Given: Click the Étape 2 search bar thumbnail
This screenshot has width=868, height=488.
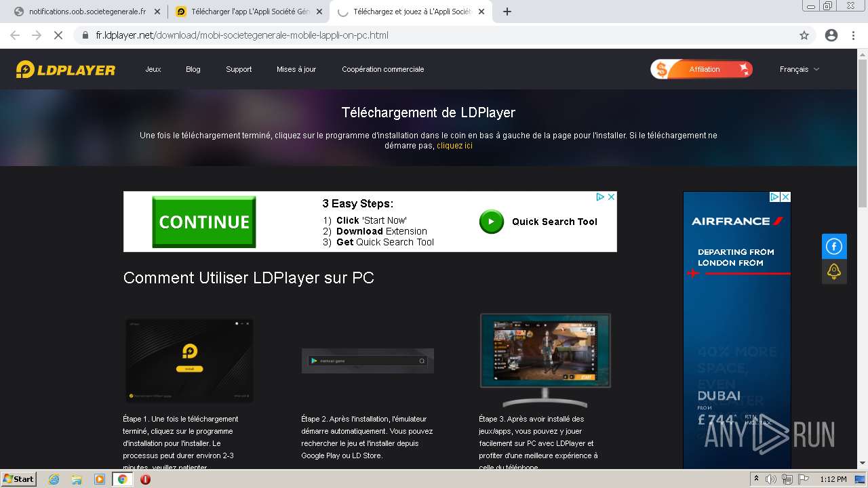Looking at the screenshot, I should [x=368, y=361].
